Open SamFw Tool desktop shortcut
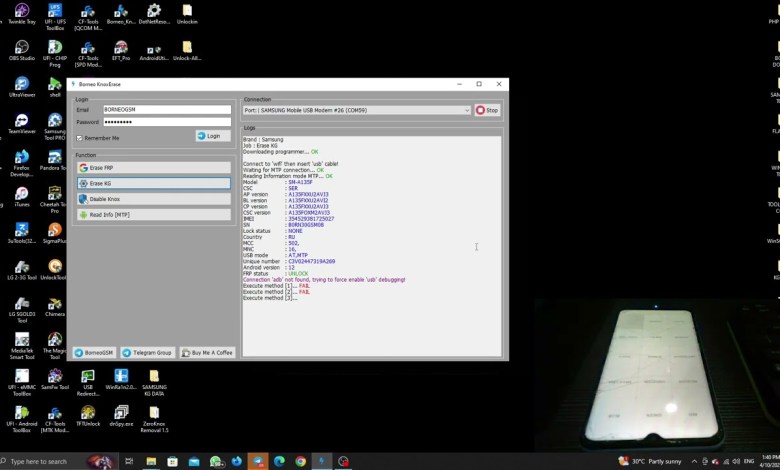Image resolution: width=780 pixels, height=470 pixels. click(54, 377)
